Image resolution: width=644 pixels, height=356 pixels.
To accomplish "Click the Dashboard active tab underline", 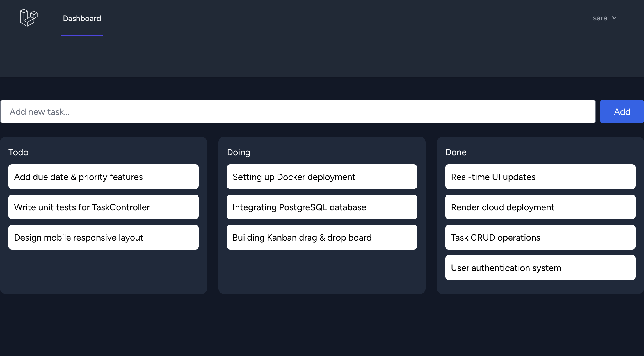I will [x=82, y=35].
